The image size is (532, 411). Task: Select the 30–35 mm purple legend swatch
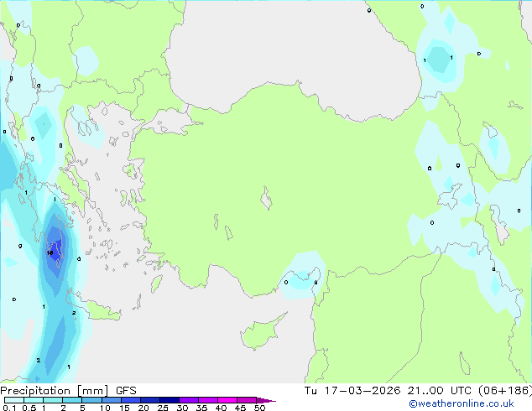[189, 400]
